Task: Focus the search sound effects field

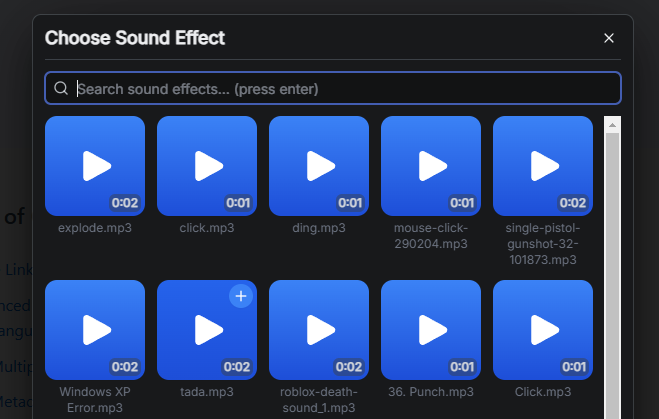Action: pyautogui.click(x=340, y=89)
